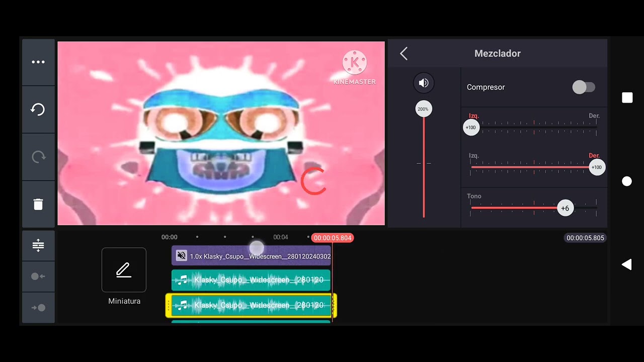Screen dimensions: 644x362
Task: Click the 00:00 timeline ruler mark
Action: click(x=170, y=237)
